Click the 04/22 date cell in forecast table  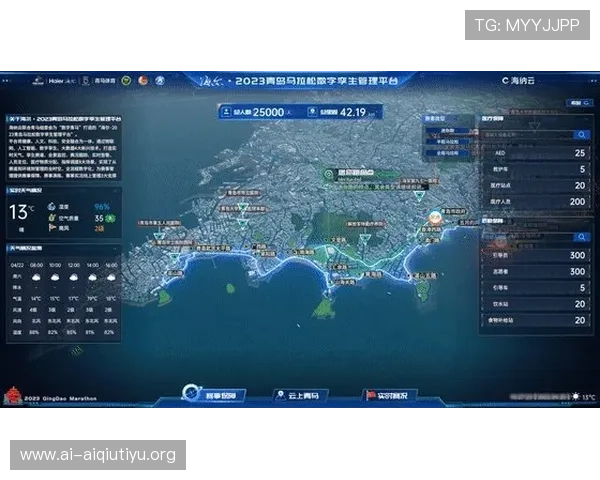(x=17, y=265)
